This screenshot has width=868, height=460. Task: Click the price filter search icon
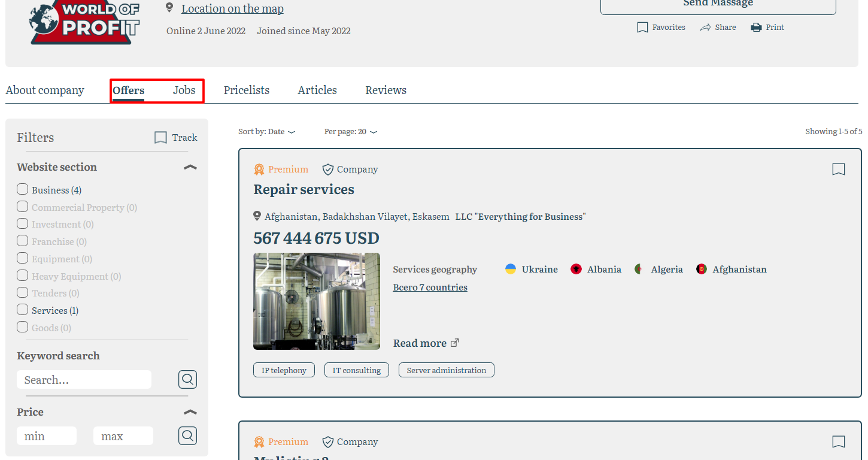pyautogui.click(x=187, y=435)
